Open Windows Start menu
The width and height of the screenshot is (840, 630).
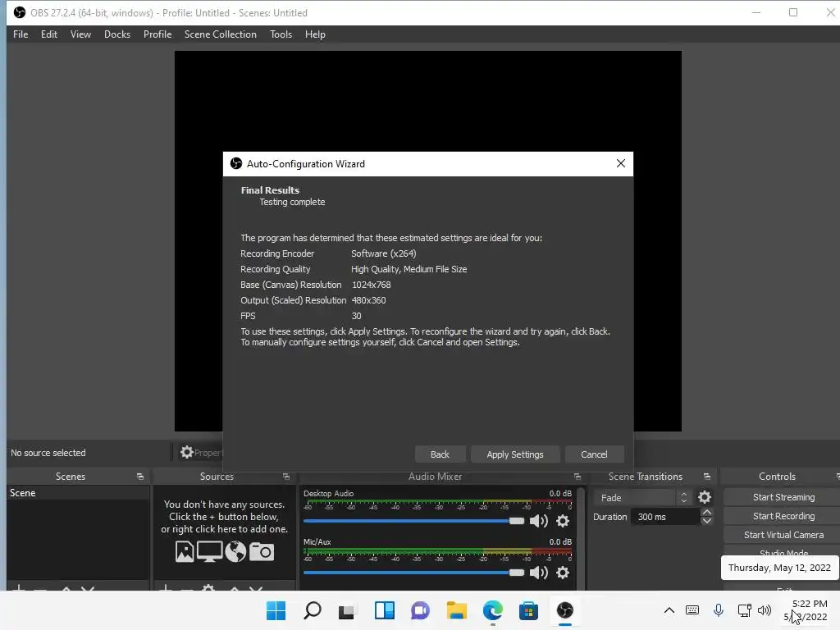coord(276,610)
